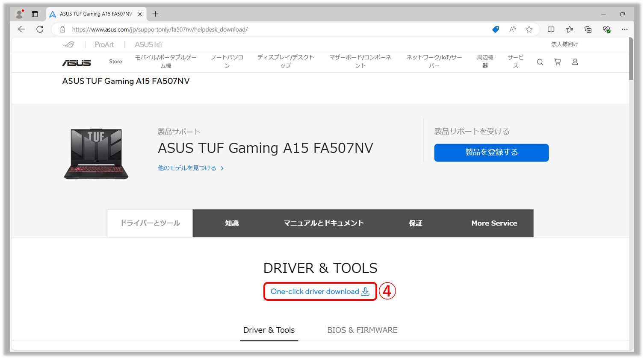This screenshot has height=358, width=644.
Task: Switch to the マニュアルとドキュメント tab
Action: 324,223
